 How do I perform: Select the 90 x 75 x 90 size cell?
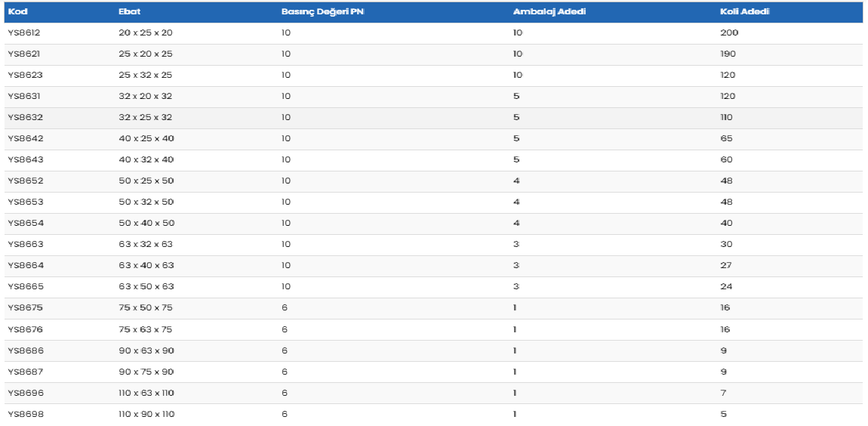[x=146, y=372]
